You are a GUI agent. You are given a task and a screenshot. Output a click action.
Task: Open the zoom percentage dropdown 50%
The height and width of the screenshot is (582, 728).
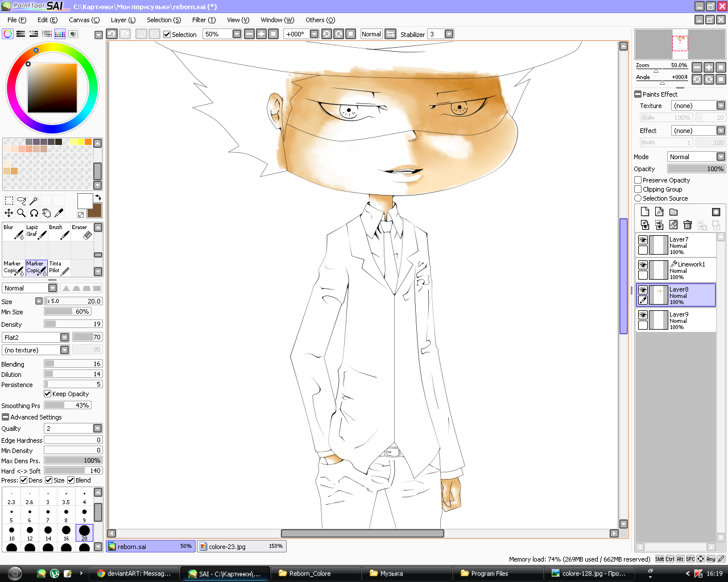point(237,34)
